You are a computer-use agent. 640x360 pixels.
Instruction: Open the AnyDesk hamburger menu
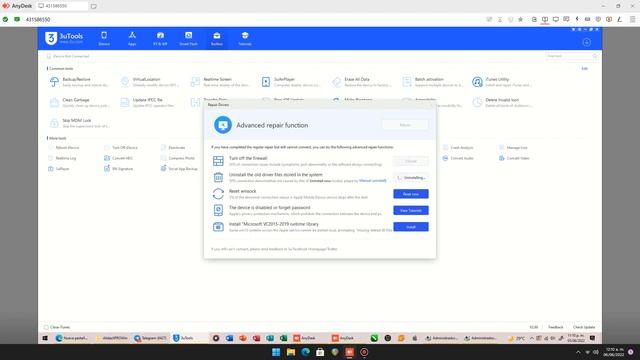tap(632, 19)
